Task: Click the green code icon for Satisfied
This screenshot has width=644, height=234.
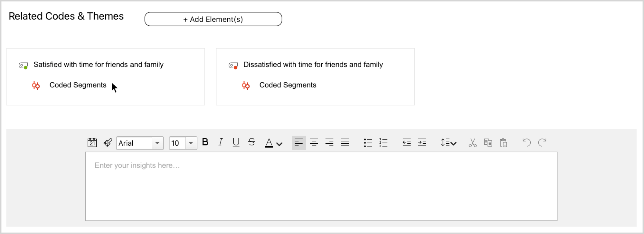Action: [x=23, y=66]
